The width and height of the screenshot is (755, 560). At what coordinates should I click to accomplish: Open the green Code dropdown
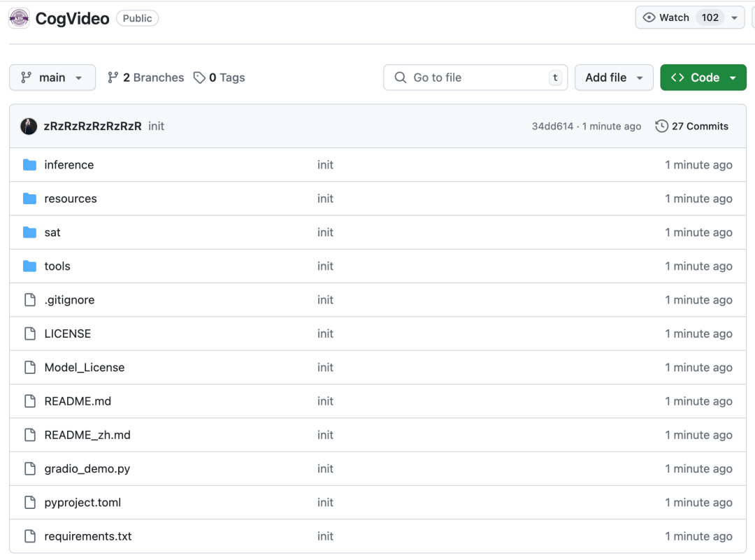click(x=703, y=78)
